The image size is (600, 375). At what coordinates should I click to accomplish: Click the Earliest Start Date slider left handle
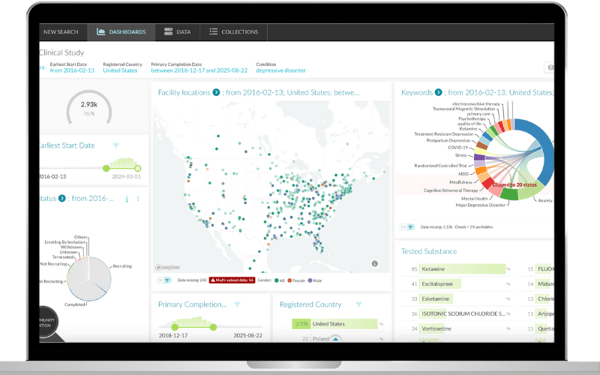[106, 168]
